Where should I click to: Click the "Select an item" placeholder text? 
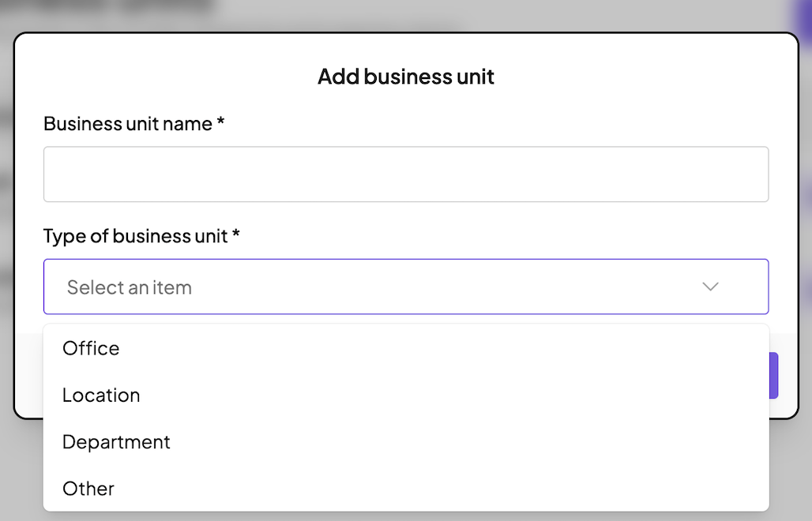pos(130,287)
